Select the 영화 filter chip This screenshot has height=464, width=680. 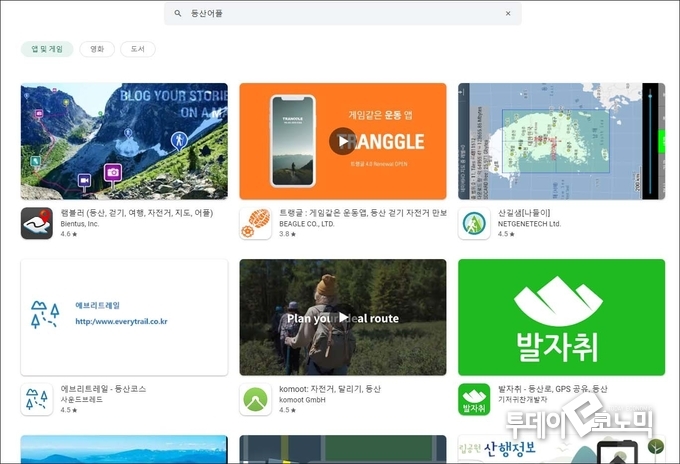(97, 49)
